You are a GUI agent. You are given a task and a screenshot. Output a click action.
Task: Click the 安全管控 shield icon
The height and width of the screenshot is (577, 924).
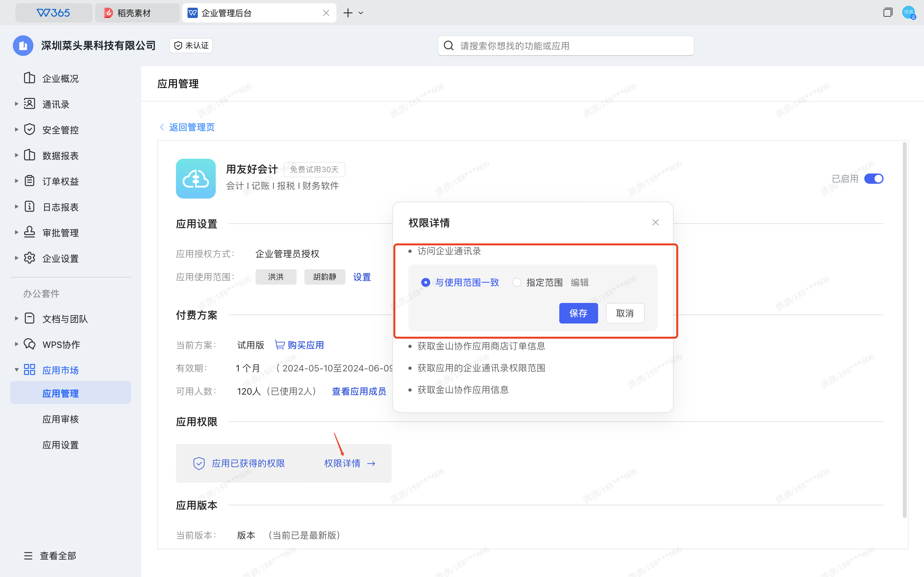click(29, 130)
